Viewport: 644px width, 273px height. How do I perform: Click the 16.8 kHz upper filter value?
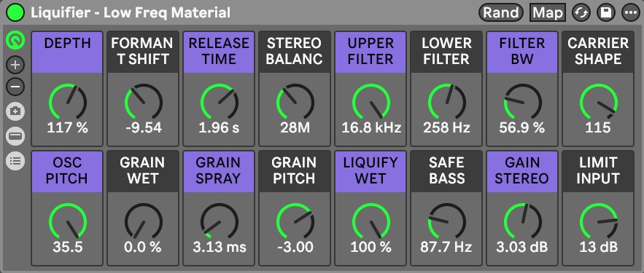pyautogui.click(x=371, y=128)
